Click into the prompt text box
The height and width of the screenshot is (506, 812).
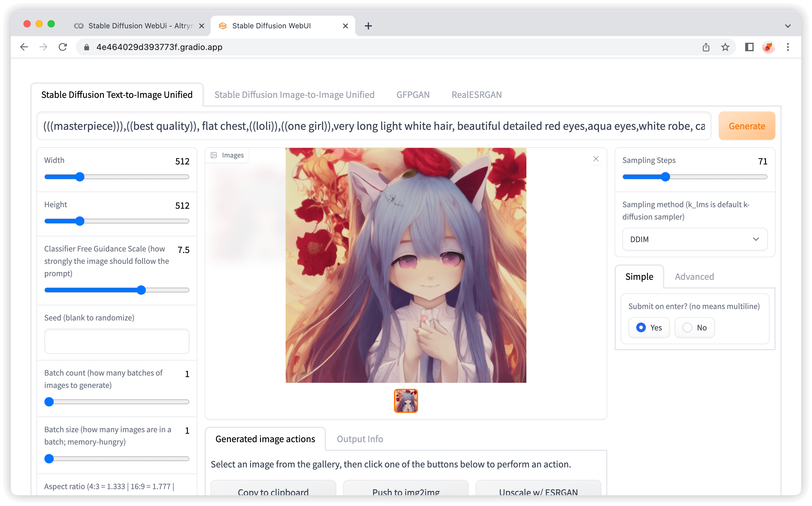pos(374,126)
